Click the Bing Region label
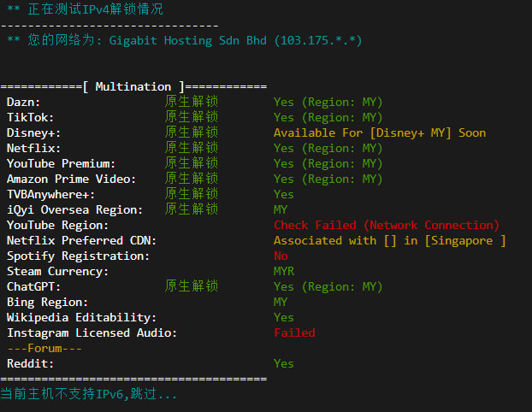This screenshot has height=412, width=532. [x=47, y=302]
